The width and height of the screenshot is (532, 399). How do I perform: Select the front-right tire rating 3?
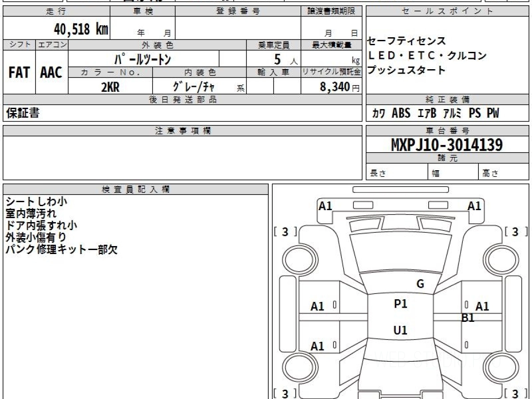[x=515, y=232]
